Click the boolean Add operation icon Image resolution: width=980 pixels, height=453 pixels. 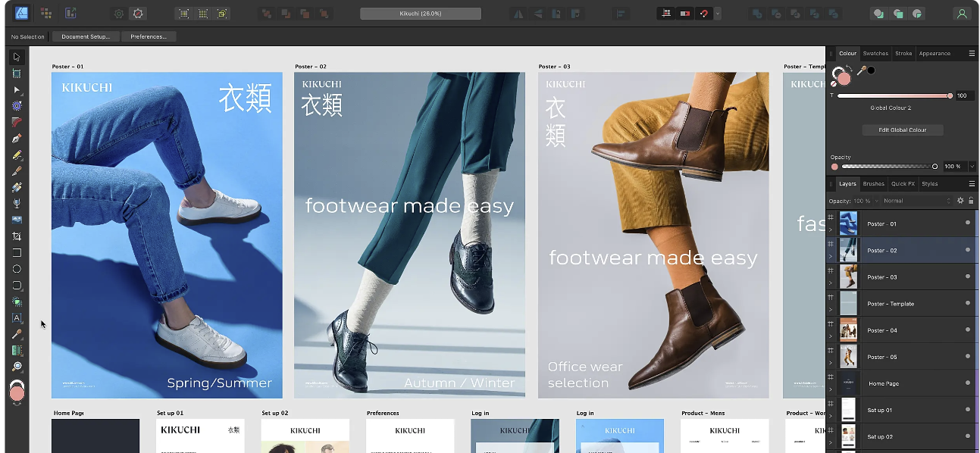[756, 14]
